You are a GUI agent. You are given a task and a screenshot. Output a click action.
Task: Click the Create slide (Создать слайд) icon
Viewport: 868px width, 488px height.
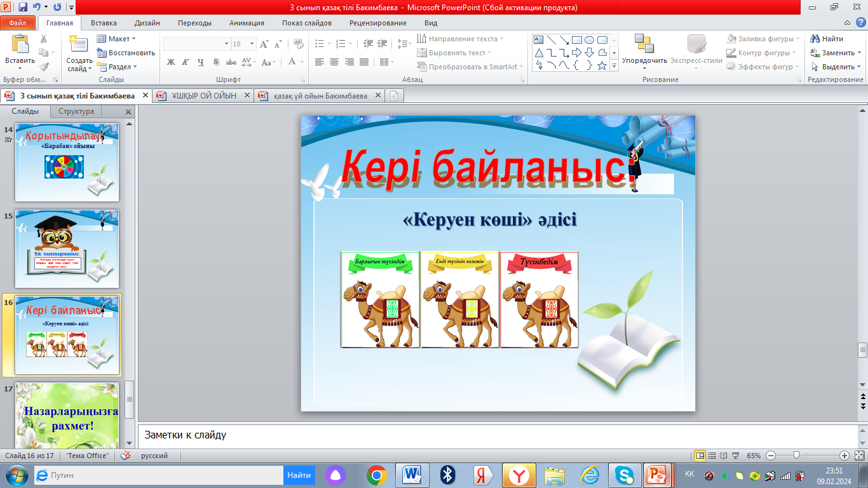[x=79, y=44]
